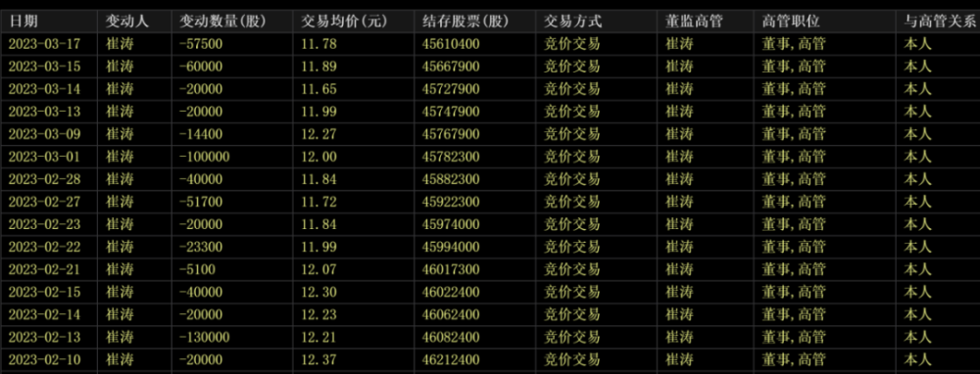Click the 交易方式 column header
Screen dimensions: 980x374
pos(597,22)
